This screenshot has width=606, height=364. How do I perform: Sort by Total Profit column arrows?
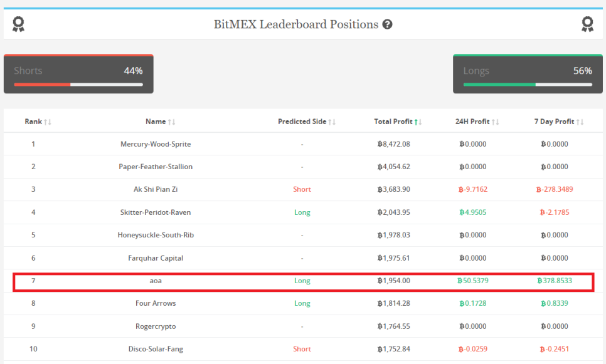[418, 122]
